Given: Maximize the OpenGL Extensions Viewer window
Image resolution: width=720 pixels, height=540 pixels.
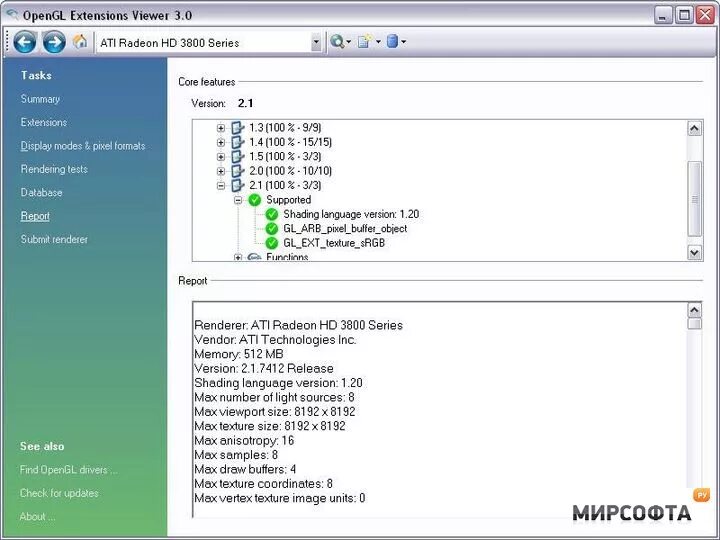Looking at the screenshot, I should pyautogui.click(x=684, y=15).
